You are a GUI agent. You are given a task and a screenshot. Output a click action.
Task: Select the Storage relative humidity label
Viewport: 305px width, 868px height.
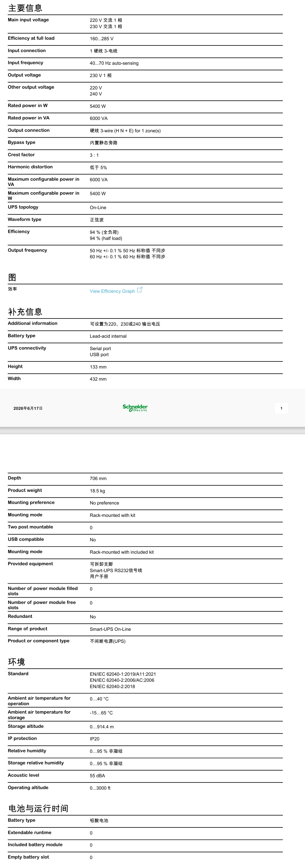tap(36, 763)
